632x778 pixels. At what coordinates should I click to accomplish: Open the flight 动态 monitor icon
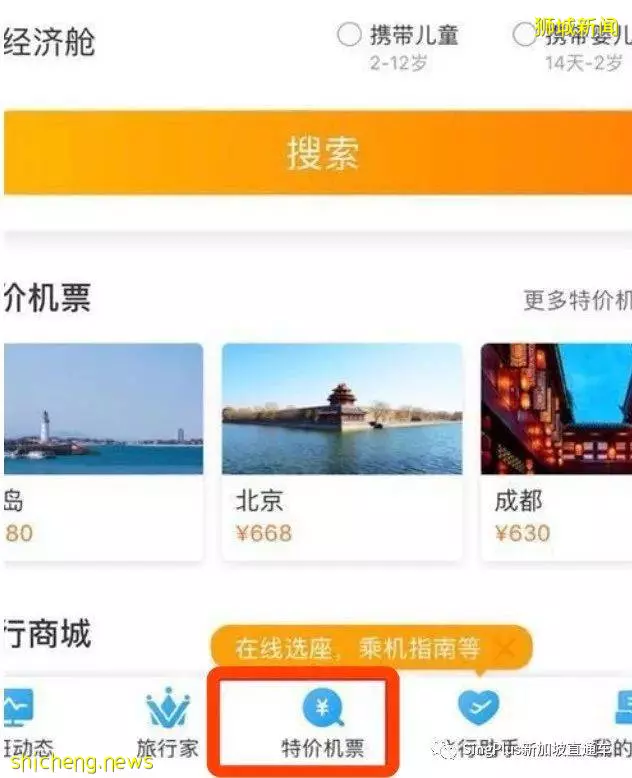[18, 705]
